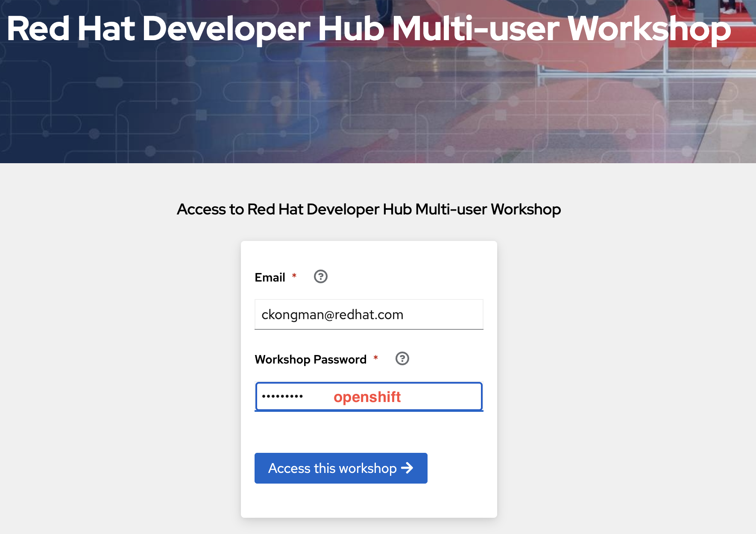The height and width of the screenshot is (534, 756).
Task: Focus the Workshop Password input field
Action: coord(369,396)
